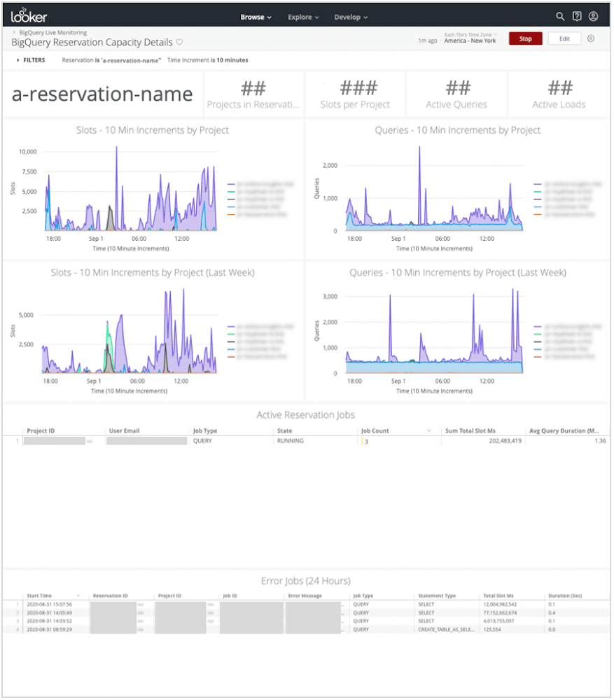Click the CREATE_TABLE_AS_SELE... statement cell
The height and width of the screenshot is (700, 614).
pyautogui.click(x=446, y=629)
